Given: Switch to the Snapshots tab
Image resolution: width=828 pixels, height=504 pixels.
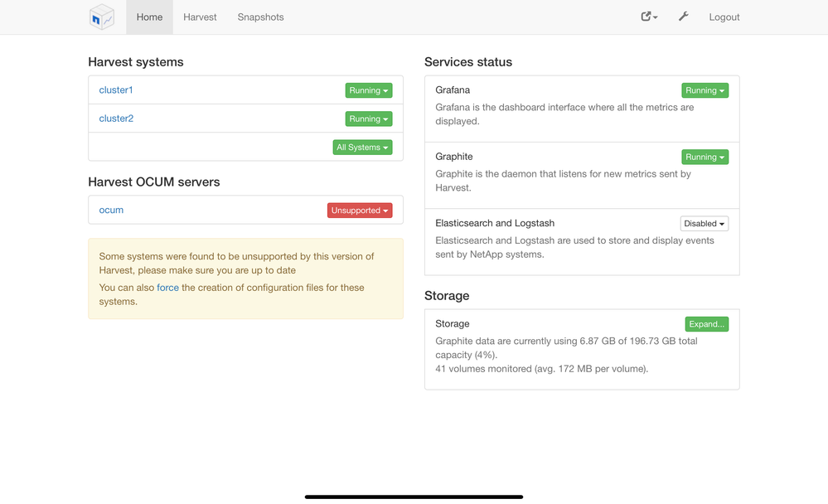Looking at the screenshot, I should click(260, 17).
